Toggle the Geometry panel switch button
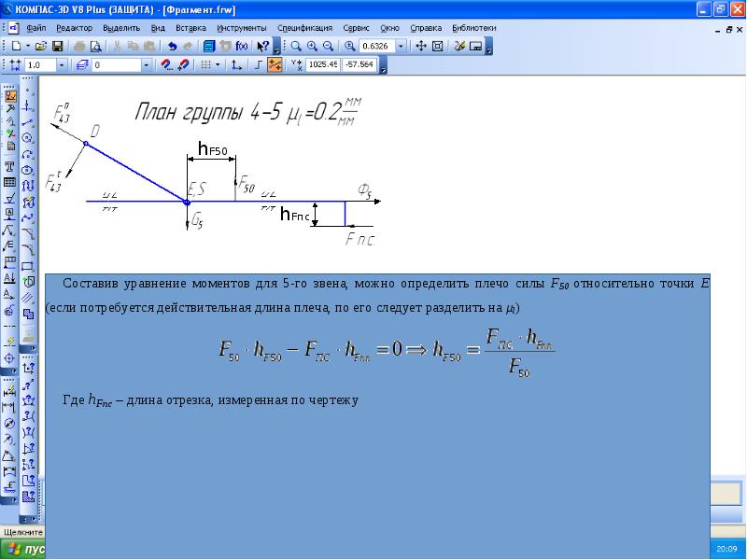This screenshot has height=560, width=747. tap(10, 96)
